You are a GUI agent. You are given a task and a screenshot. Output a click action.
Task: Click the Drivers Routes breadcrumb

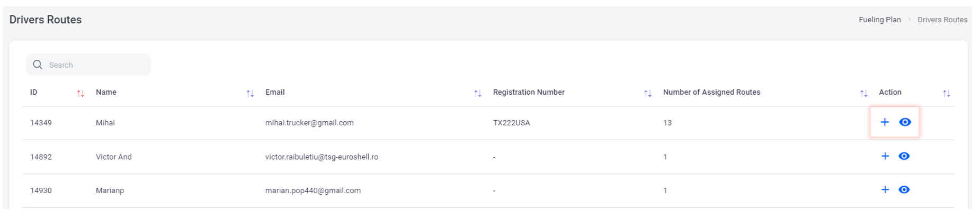coord(942,20)
